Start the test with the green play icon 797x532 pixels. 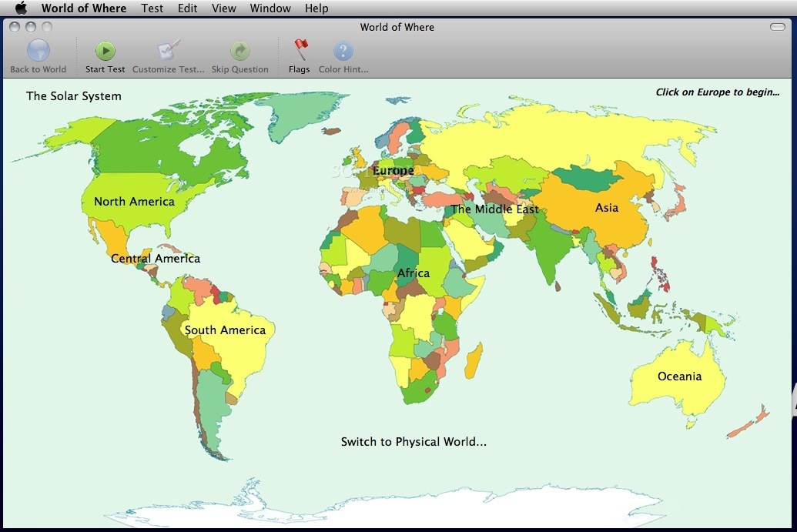pyautogui.click(x=105, y=51)
